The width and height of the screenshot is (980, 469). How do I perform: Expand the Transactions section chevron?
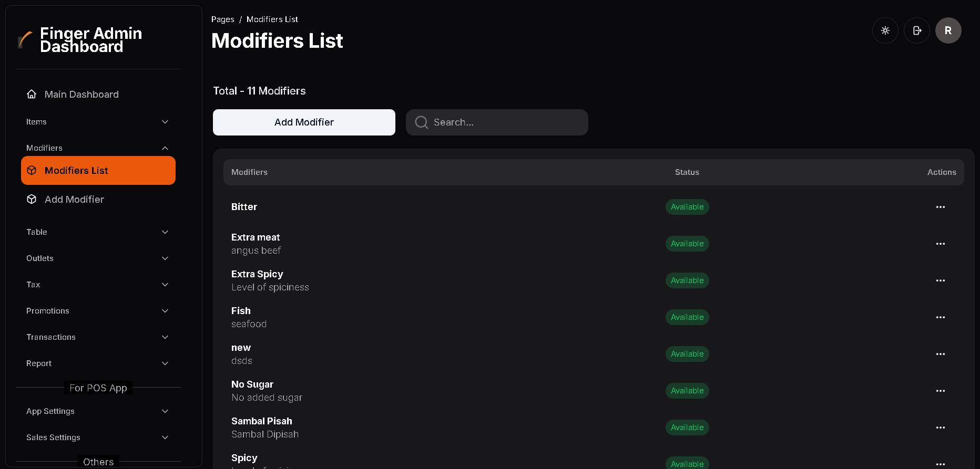pos(165,337)
